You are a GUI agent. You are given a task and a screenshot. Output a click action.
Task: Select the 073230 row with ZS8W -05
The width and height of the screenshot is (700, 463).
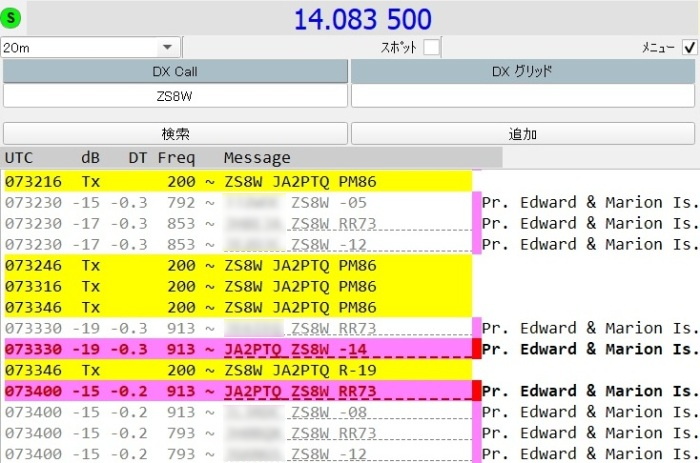[238, 202]
